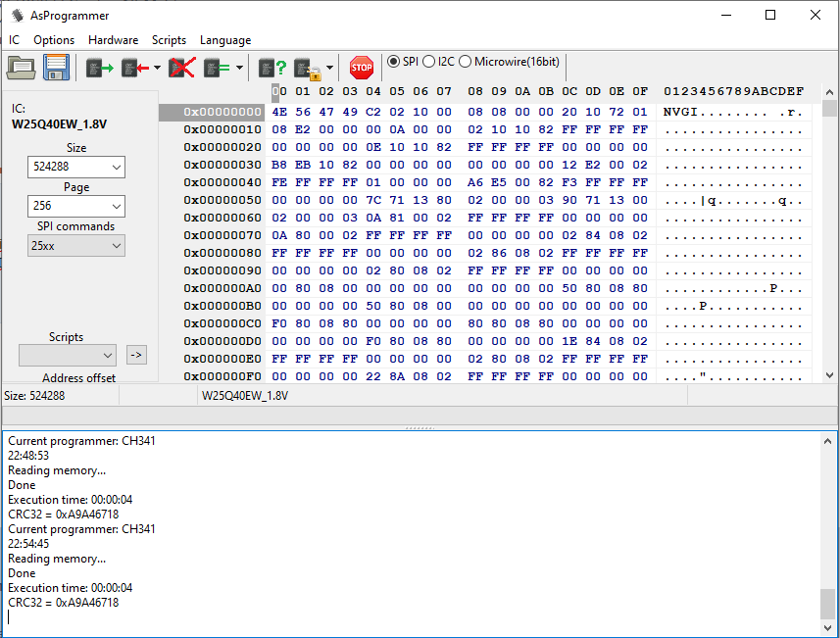The width and height of the screenshot is (840, 638).
Task: Click hex byte at address 0x00000000
Action: click(279, 112)
